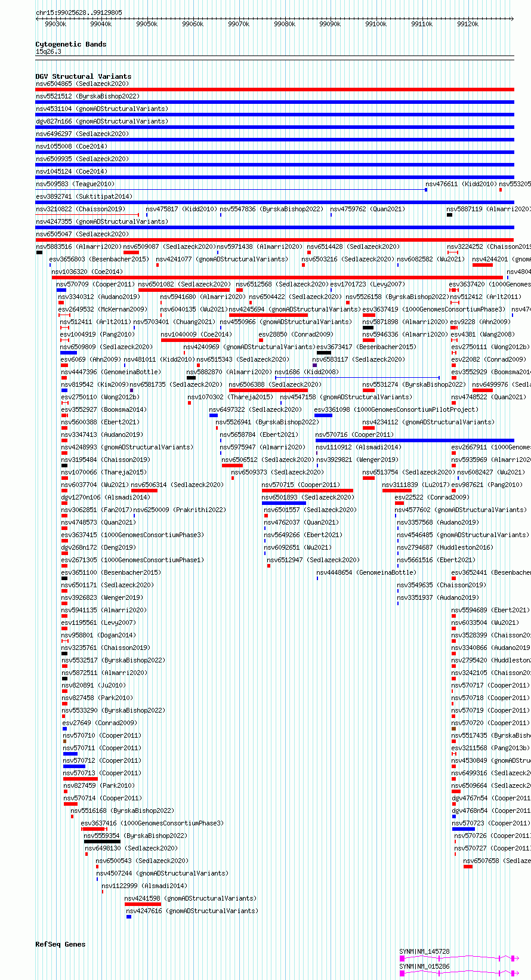This screenshot has height=980, width=531.
Task: Open the nsv570716 (Cooper2011) label
Action: (x=354, y=434)
